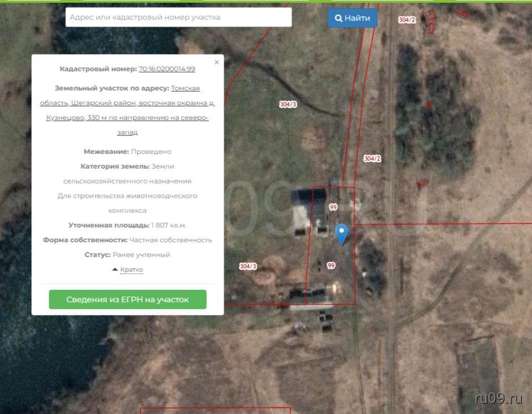Viewport: 532px width, 414px height.
Task: Click the blue location pin on the map
Action: 341,233
